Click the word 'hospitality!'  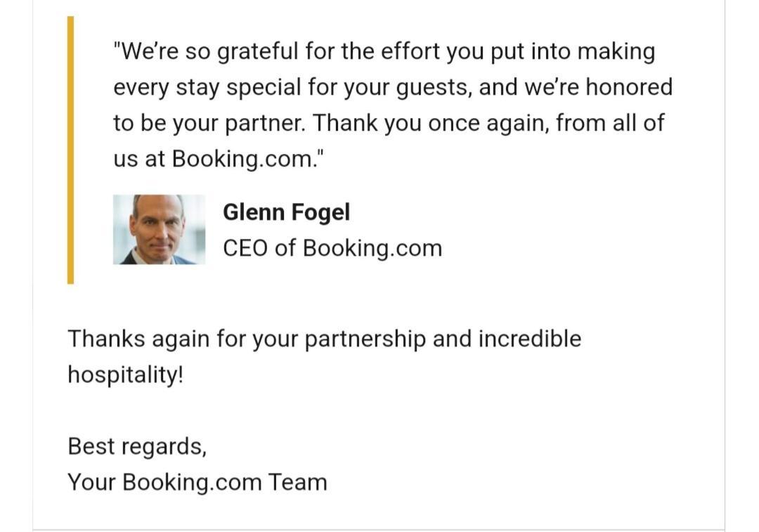126,375
